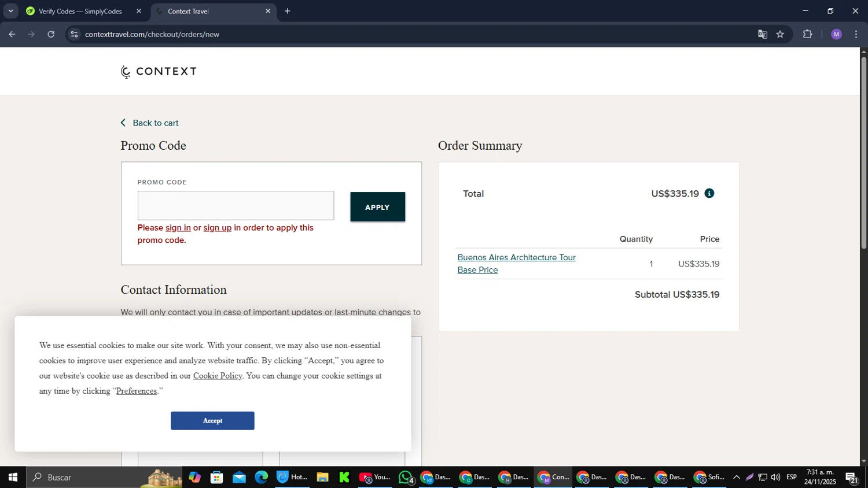The image size is (868, 488).
Task: Open the green K app in taskbar
Action: point(344,477)
